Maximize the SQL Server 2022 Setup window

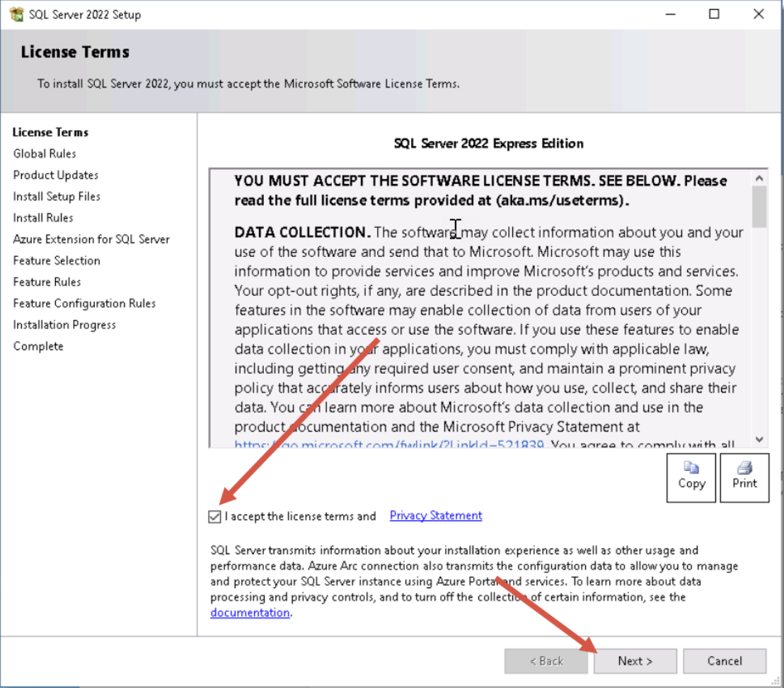(x=715, y=14)
